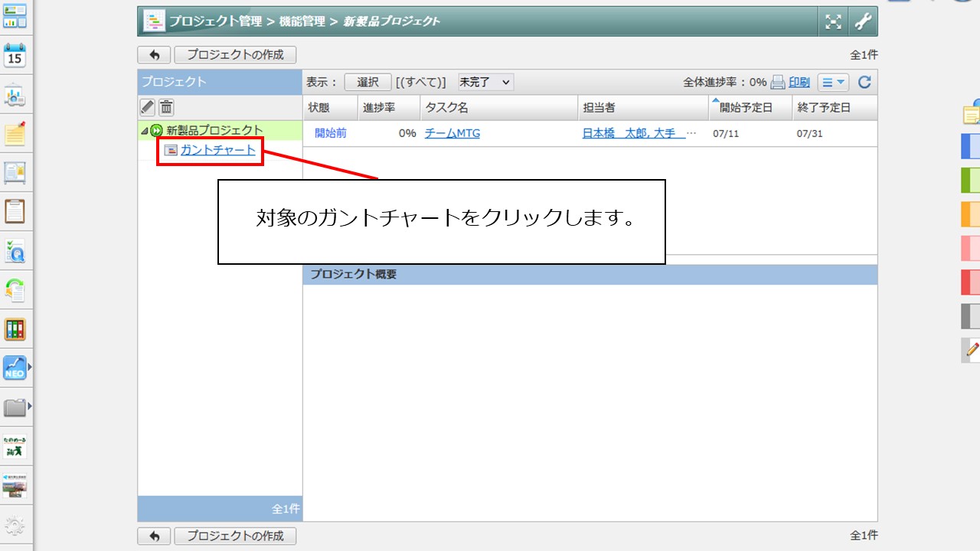The image size is (980, 551).
Task: Open the colored binders icon in left sidebar
Action: tap(15, 330)
